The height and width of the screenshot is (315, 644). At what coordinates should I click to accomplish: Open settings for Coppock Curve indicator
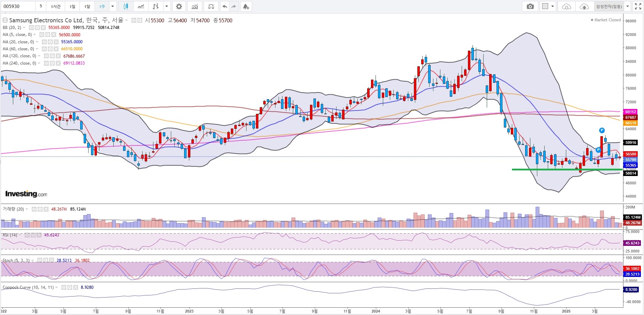(69, 287)
